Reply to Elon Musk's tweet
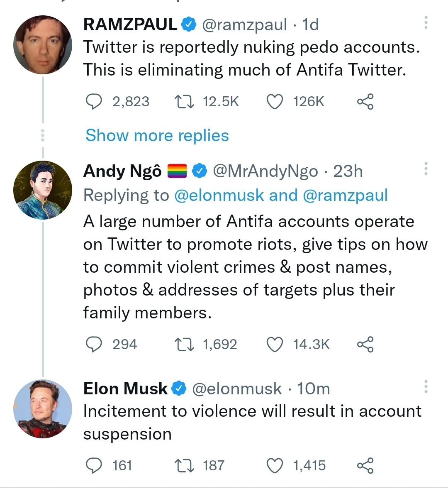The width and height of the screenshot is (448, 489). pos(94,466)
